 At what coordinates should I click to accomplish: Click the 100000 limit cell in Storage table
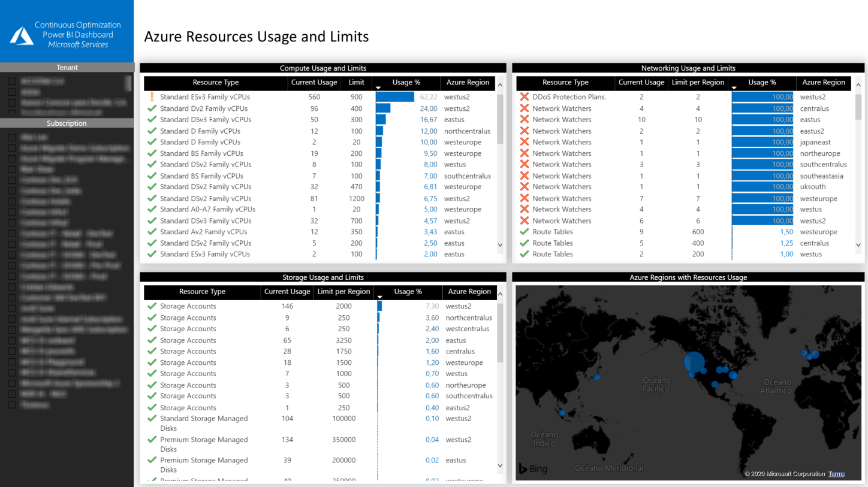tap(344, 419)
